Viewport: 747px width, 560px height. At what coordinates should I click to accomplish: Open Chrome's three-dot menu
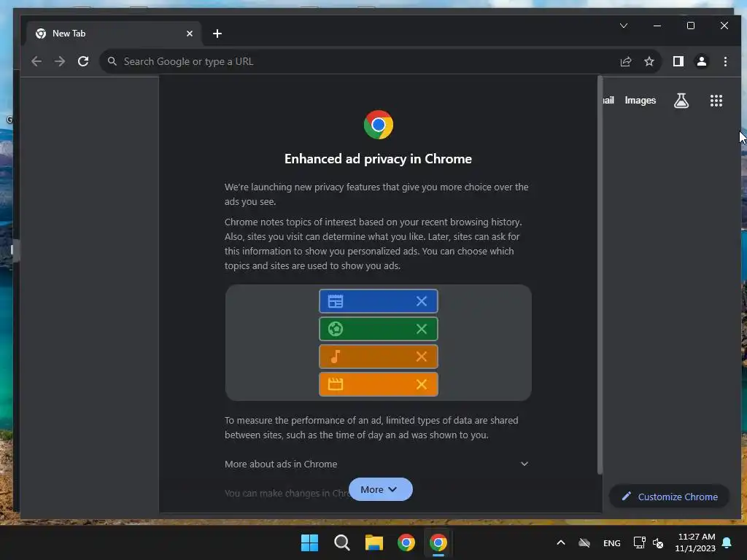pyautogui.click(x=725, y=61)
